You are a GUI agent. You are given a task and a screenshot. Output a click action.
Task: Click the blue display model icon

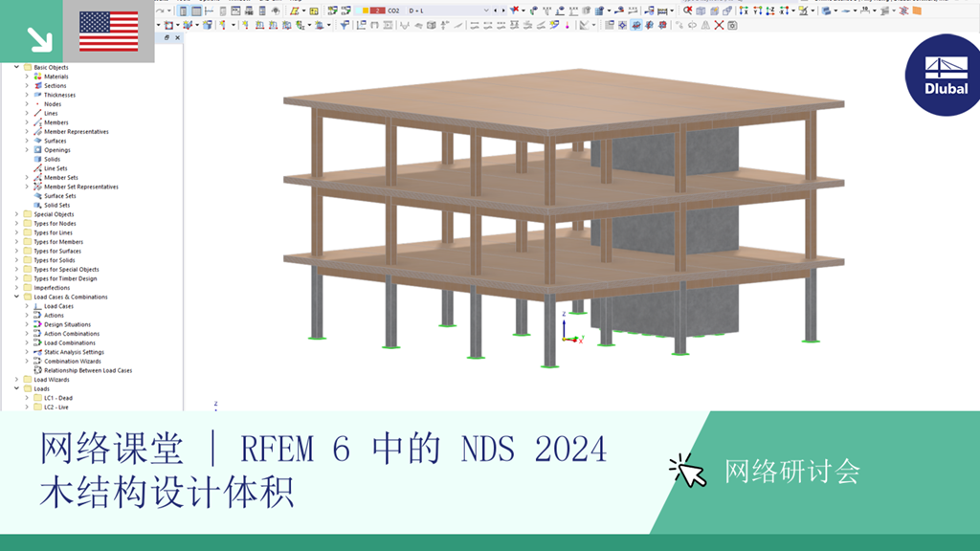click(x=826, y=11)
